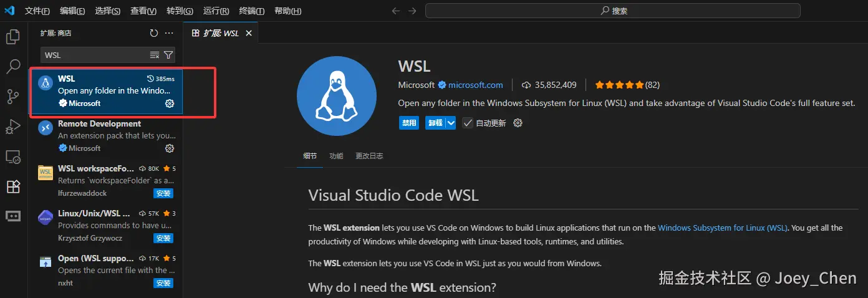Click the 385ms activation time label
The height and width of the screenshot is (298, 868).
point(161,79)
